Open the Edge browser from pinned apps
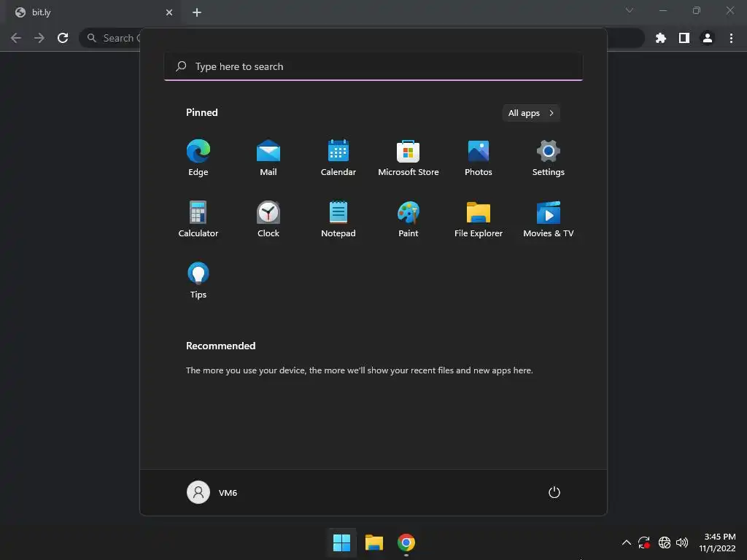This screenshot has width=747, height=560. pos(198,157)
